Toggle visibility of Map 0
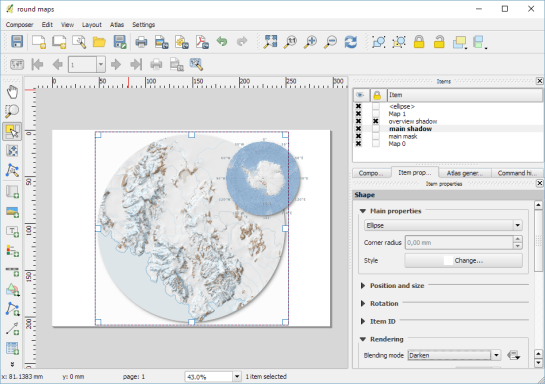This screenshot has height=384, width=545. [358, 144]
